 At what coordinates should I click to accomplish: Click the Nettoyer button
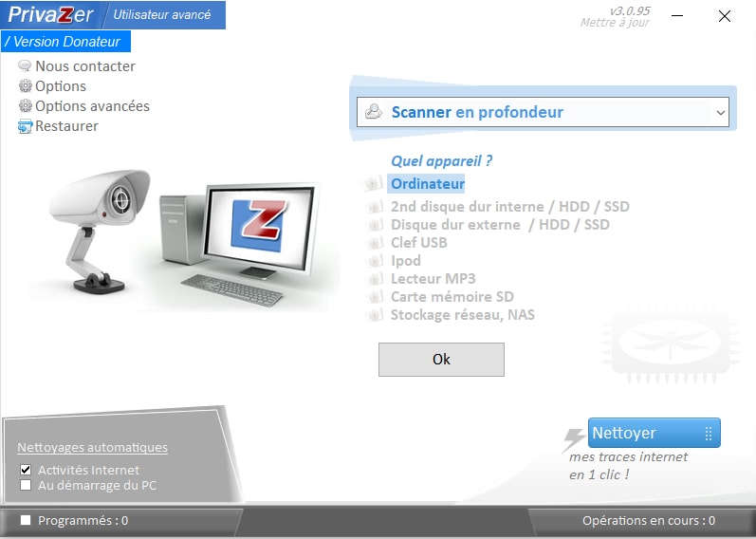pos(655,433)
